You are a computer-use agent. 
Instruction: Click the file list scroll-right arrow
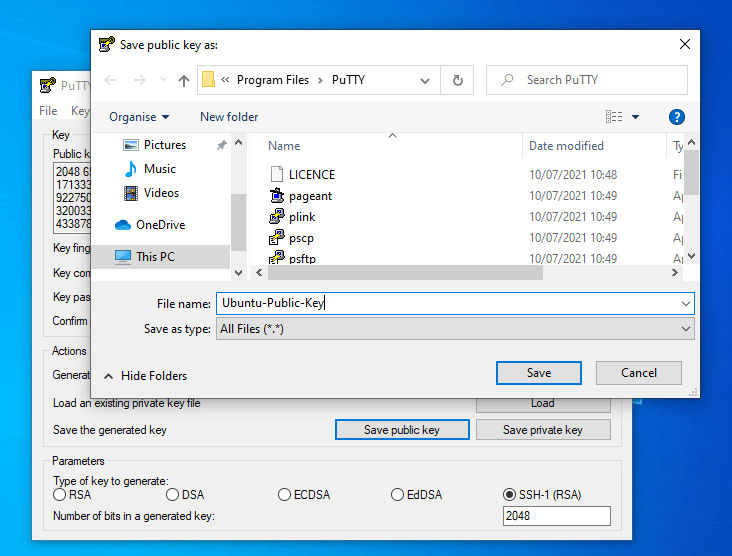pos(675,273)
